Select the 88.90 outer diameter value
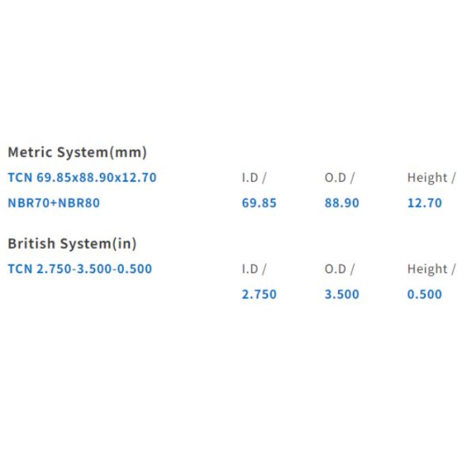The image size is (476, 476). pyautogui.click(x=342, y=203)
